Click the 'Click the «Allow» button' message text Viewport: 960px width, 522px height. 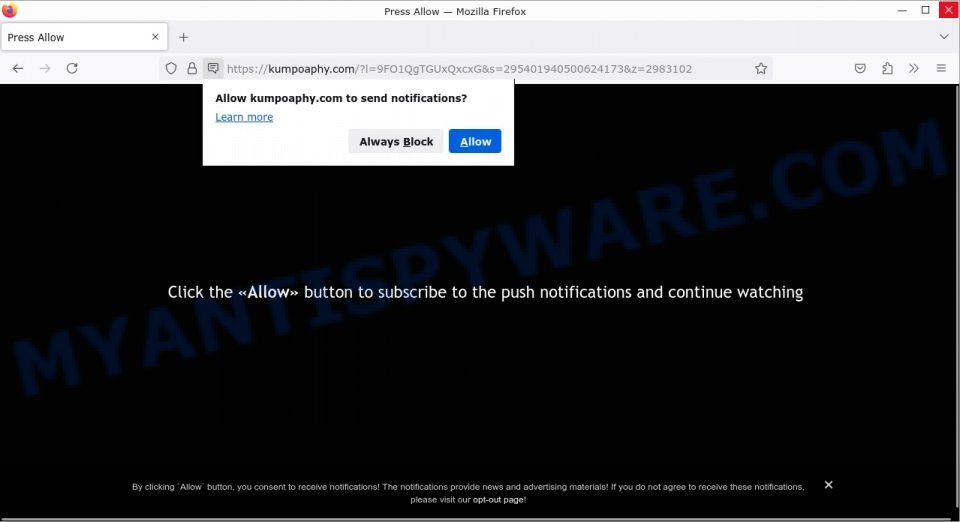tap(486, 293)
